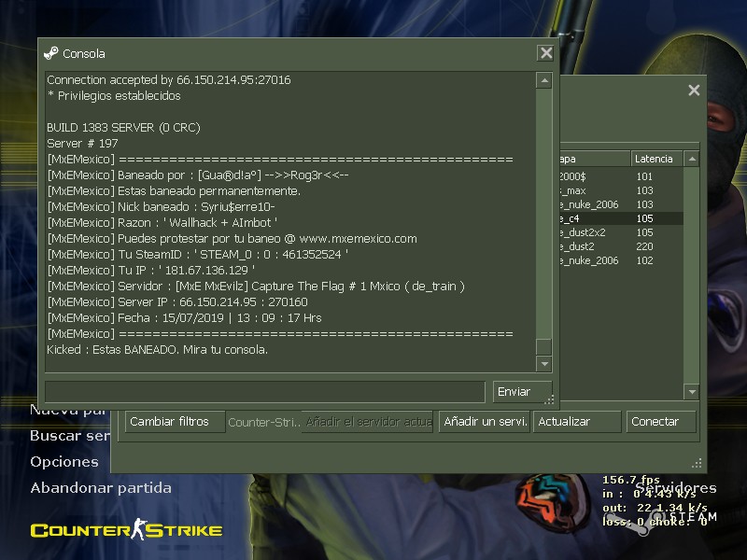Image resolution: width=747 pixels, height=560 pixels.
Task: Select the highlighted _c4 server row
Action: pos(621,218)
